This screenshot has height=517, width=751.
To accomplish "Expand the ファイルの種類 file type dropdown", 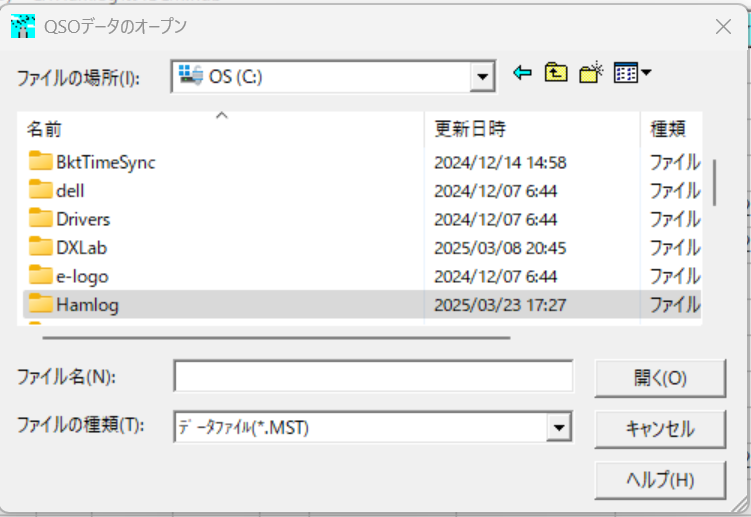I will 559,428.
